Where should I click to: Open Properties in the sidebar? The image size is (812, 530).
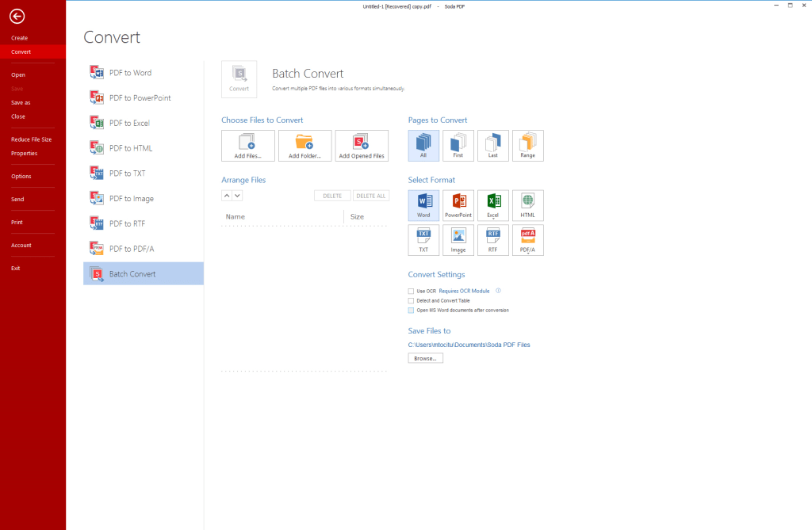coord(25,154)
